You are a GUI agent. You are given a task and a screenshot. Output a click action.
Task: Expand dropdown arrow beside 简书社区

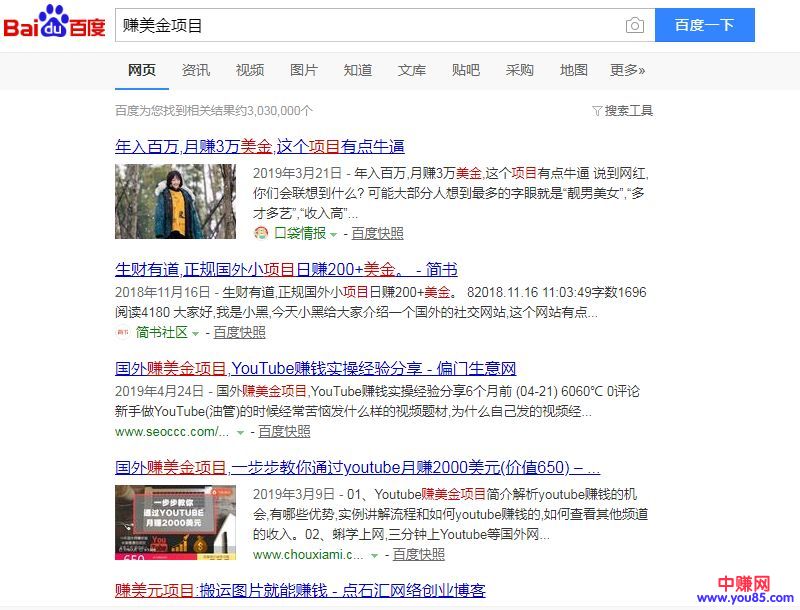coord(196,333)
